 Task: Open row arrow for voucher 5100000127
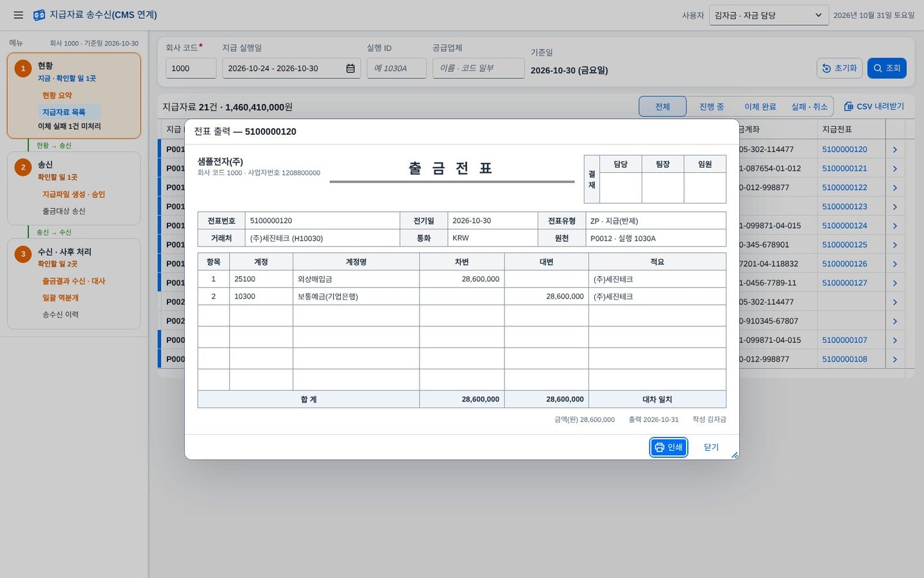tap(895, 283)
